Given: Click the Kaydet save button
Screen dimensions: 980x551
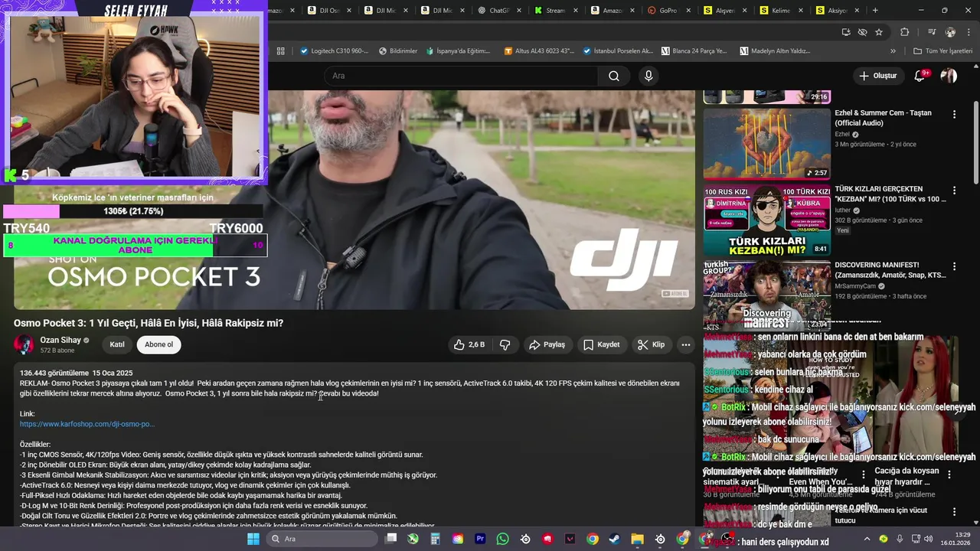Looking at the screenshot, I should 602,345.
